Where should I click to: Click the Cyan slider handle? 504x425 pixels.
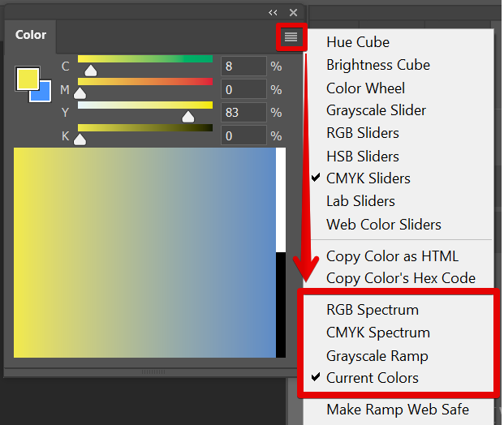point(91,71)
